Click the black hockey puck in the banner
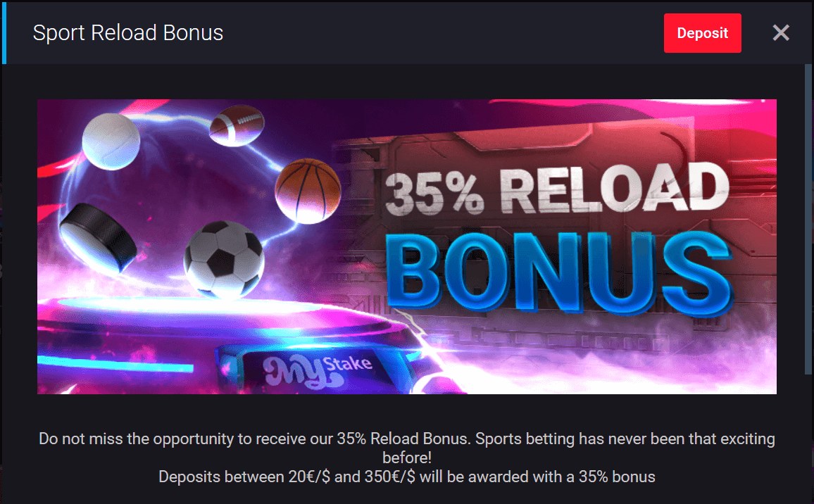 tap(98, 238)
